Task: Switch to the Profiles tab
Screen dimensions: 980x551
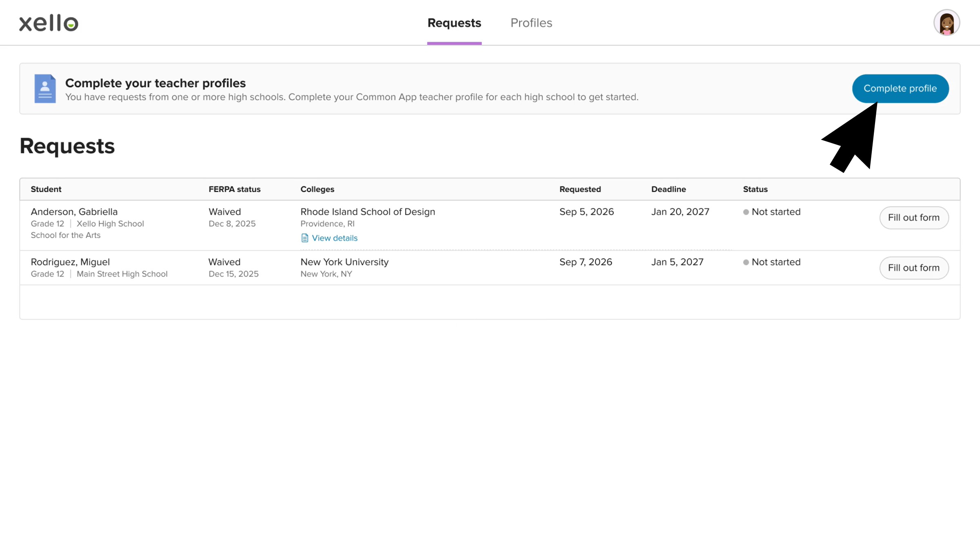Action: (x=531, y=23)
